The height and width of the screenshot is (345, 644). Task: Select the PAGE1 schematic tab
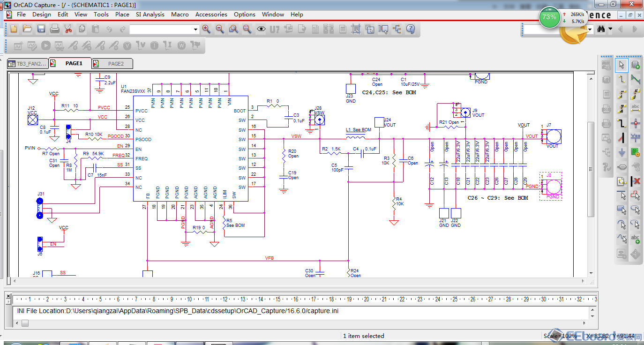[x=69, y=63]
